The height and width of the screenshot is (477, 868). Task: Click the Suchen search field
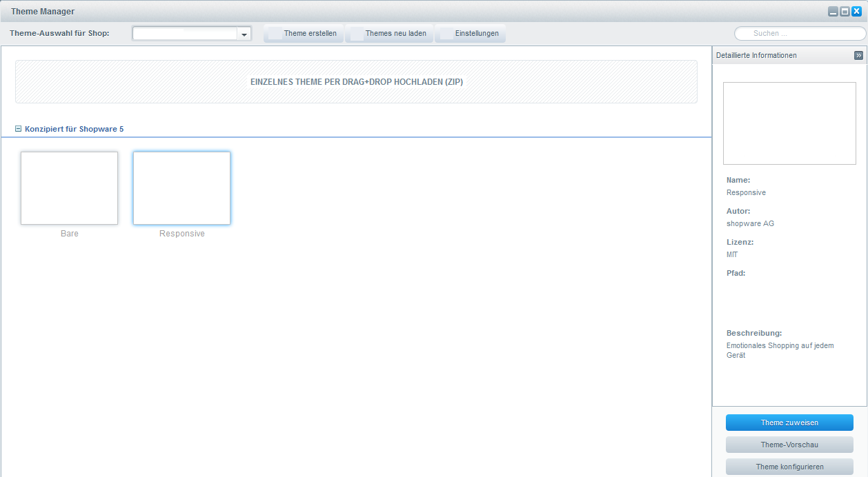click(800, 33)
